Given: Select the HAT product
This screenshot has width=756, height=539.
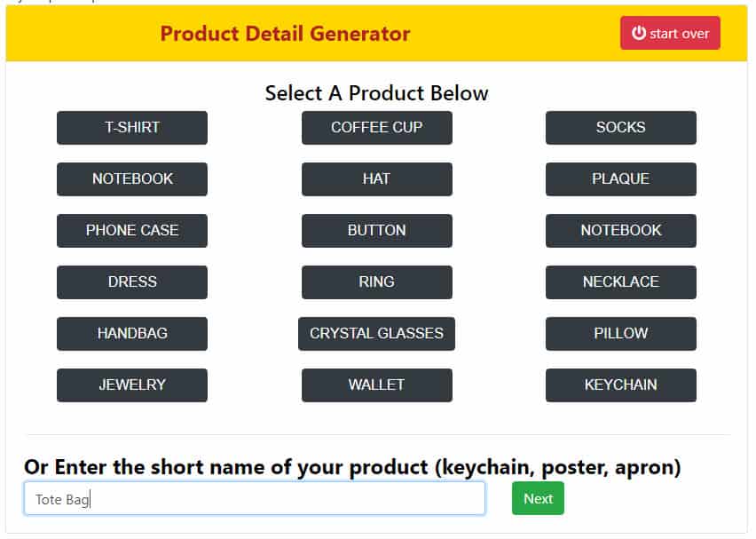Looking at the screenshot, I should 377,179.
